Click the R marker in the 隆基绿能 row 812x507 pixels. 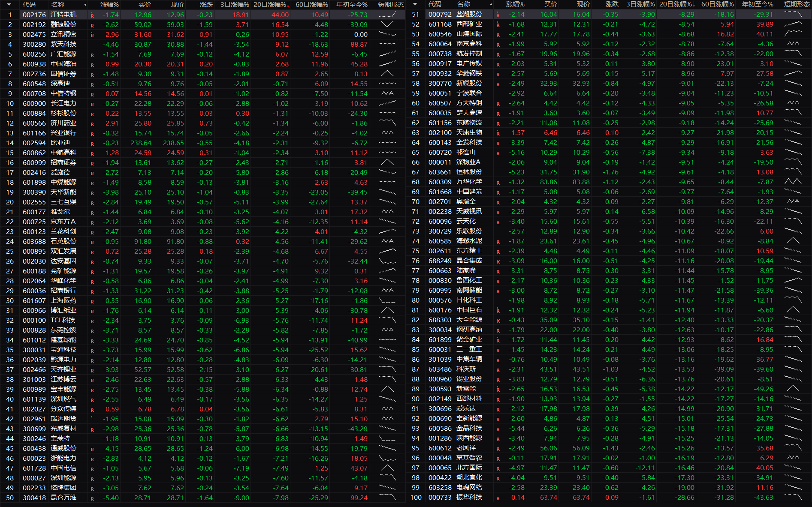tap(92, 341)
